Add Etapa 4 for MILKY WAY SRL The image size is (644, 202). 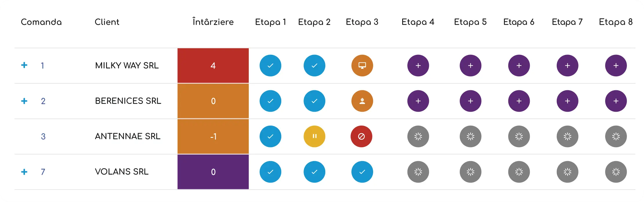point(418,66)
